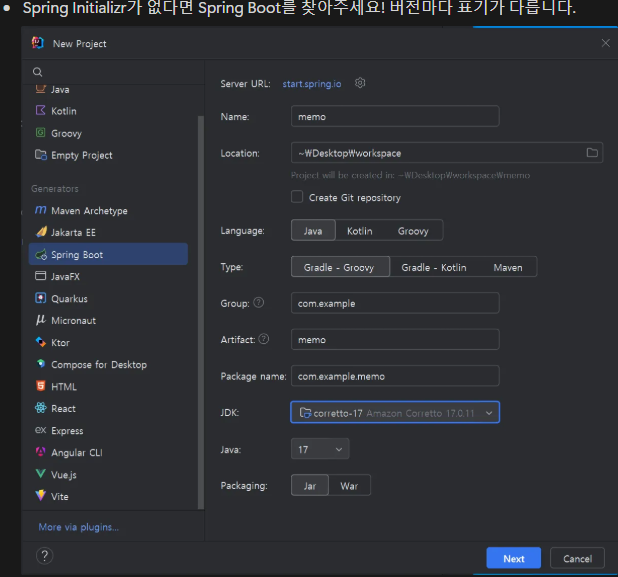The height and width of the screenshot is (577, 618).
Task: Select Java as the language
Action: (x=313, y=231)
